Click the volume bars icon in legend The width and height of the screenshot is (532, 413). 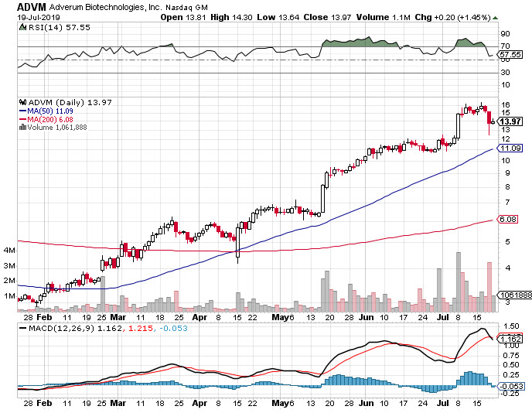click(x=22, y=128)
